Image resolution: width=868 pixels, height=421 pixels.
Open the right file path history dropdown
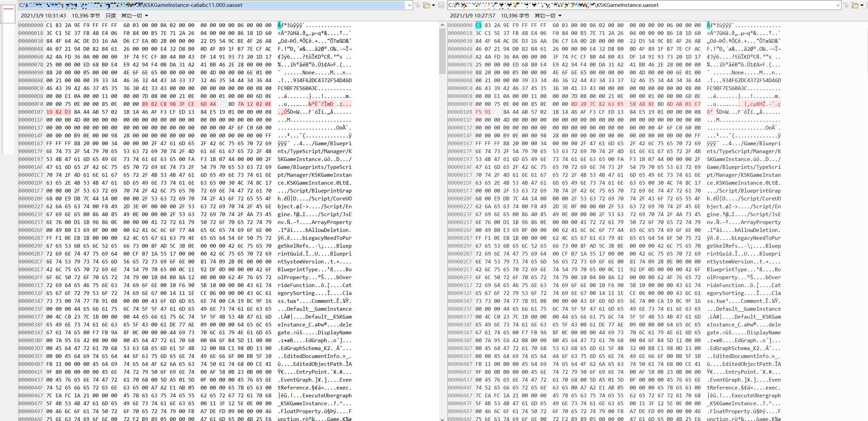coord(839,5)
